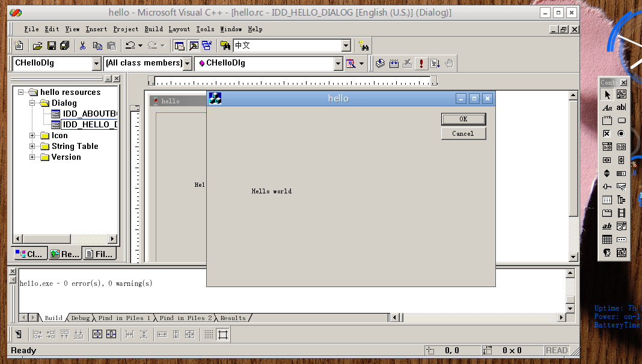This screenshot has width=642, height=364.
Task: Select the Edit Box 'ab|' control tool
Action: (621, 108)
